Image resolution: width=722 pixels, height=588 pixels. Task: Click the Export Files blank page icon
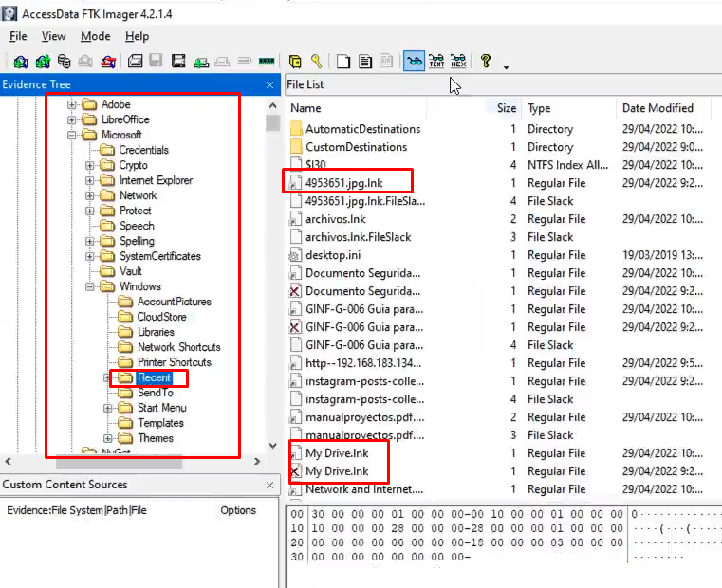[x=343, y=62]
